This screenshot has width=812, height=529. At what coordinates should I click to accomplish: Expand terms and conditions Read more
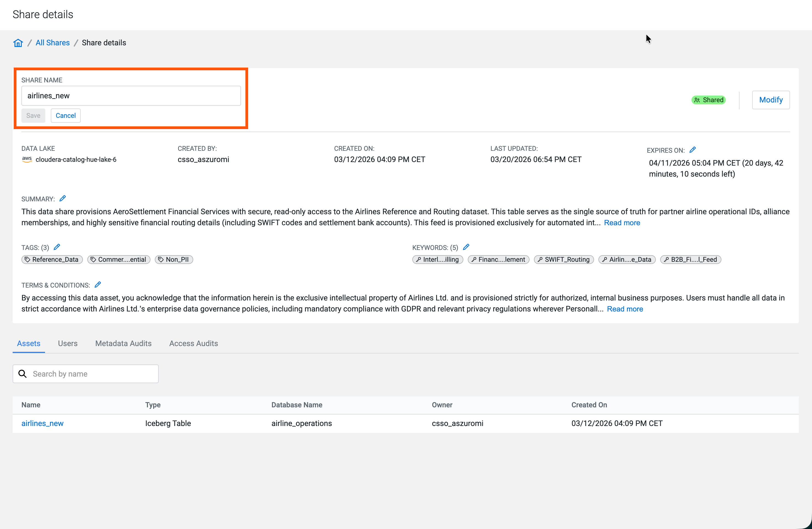tap(625, 309)
